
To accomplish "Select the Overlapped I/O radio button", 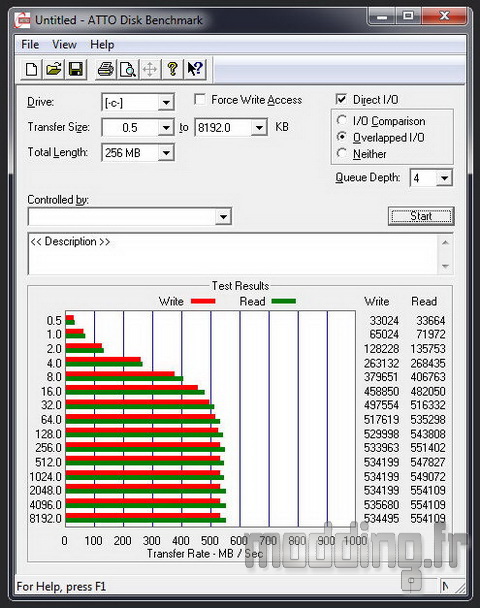I will 342,137.
